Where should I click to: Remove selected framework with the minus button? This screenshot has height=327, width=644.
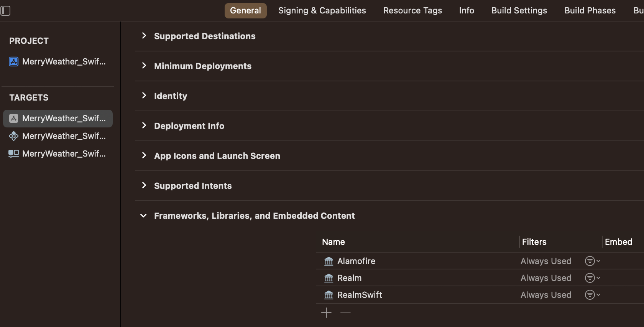pos(345,313)
